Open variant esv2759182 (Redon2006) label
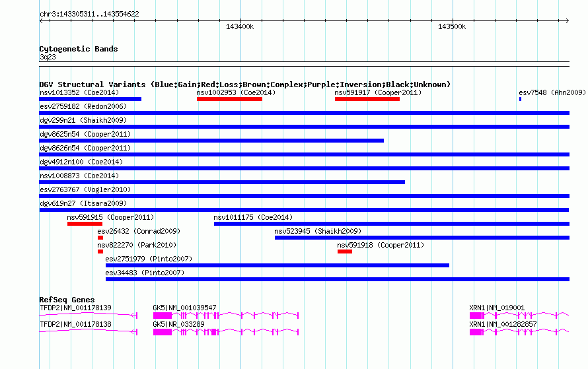 click(83, 106)
